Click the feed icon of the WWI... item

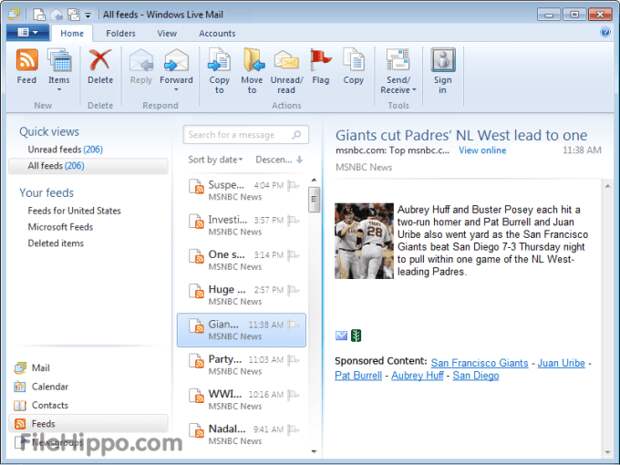click(197, 395)
